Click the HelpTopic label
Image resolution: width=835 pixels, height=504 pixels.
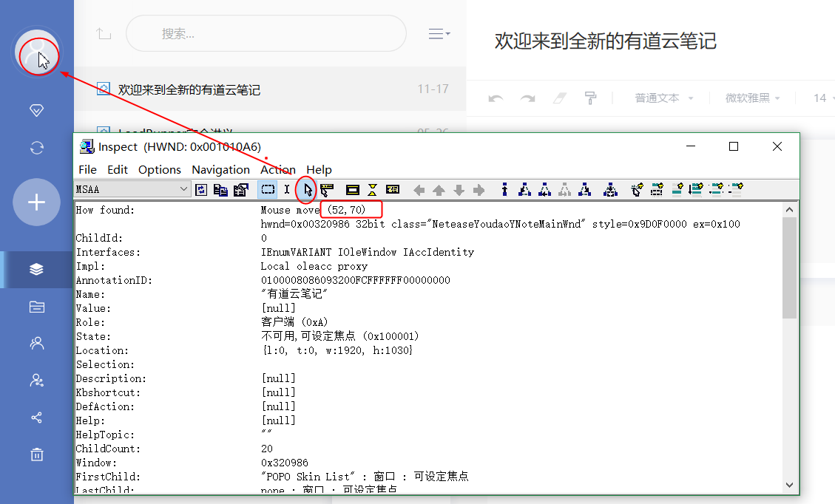pos(105,435)
